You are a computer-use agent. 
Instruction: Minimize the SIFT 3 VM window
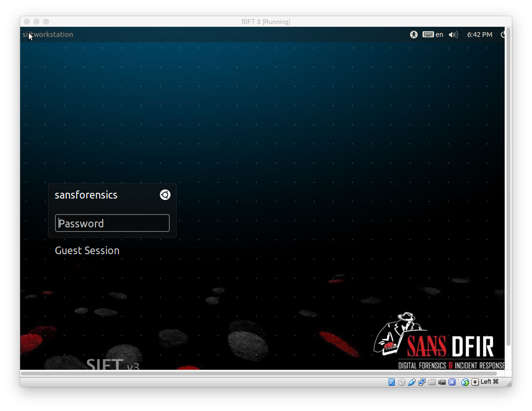point(36,22)
